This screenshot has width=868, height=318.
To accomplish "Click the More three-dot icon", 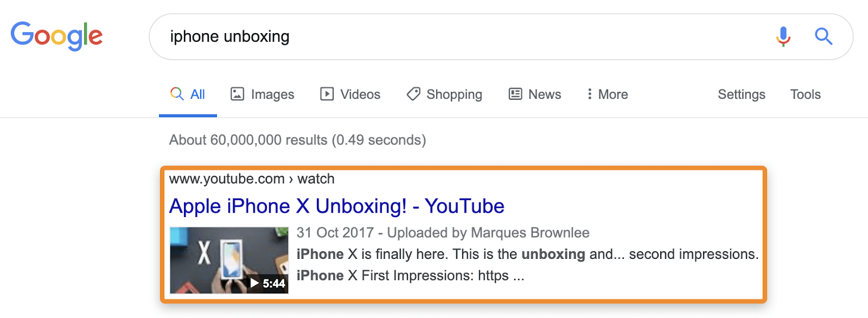I will (x=589, y=94).
